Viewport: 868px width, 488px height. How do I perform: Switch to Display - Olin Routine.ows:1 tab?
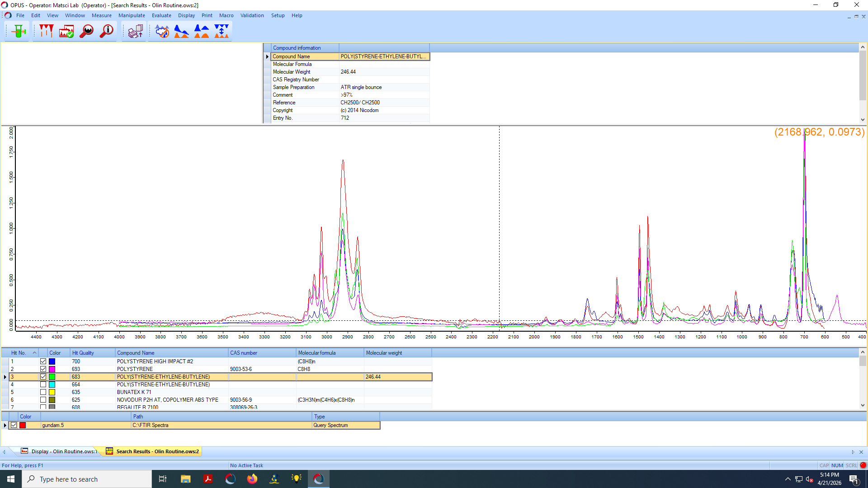click(59, 451)
